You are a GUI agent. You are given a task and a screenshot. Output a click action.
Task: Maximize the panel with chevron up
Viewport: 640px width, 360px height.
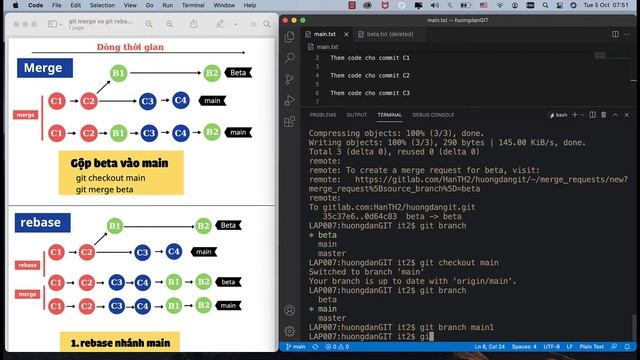(x=615, y=115)
